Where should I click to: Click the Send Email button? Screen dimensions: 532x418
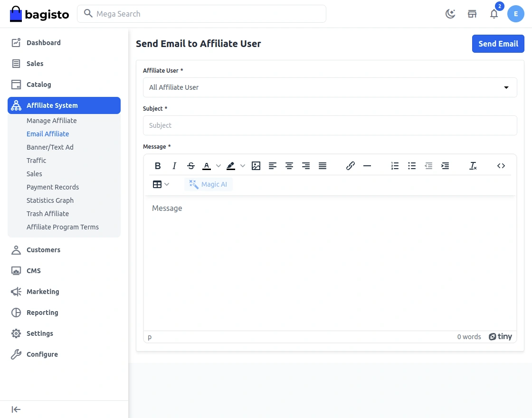[498, 44]
